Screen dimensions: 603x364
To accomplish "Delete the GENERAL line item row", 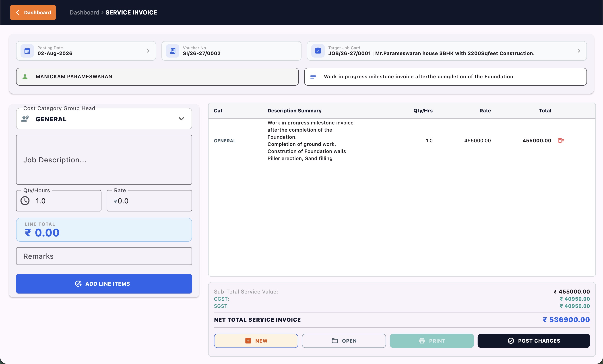I will point(561,141).
